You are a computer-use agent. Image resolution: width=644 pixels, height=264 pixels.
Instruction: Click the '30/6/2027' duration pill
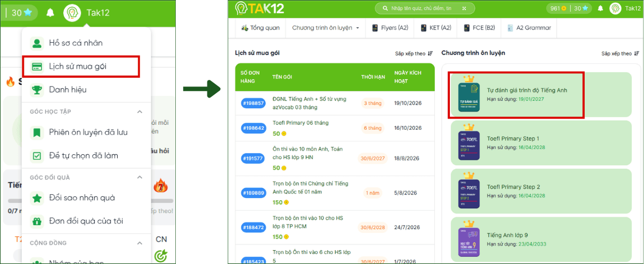(372, 159)
